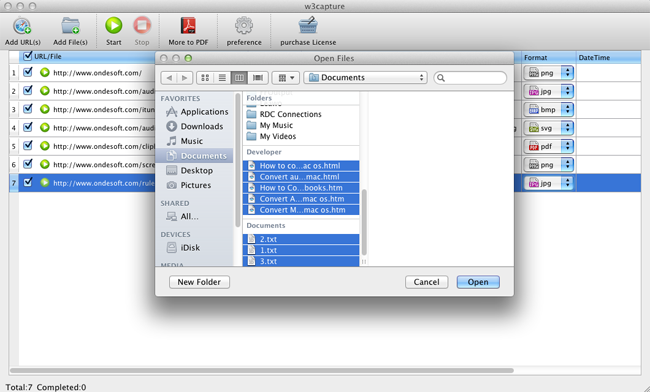Click the search field in Open Files dialog
The image size is (650, 392).
pos(470,77)
